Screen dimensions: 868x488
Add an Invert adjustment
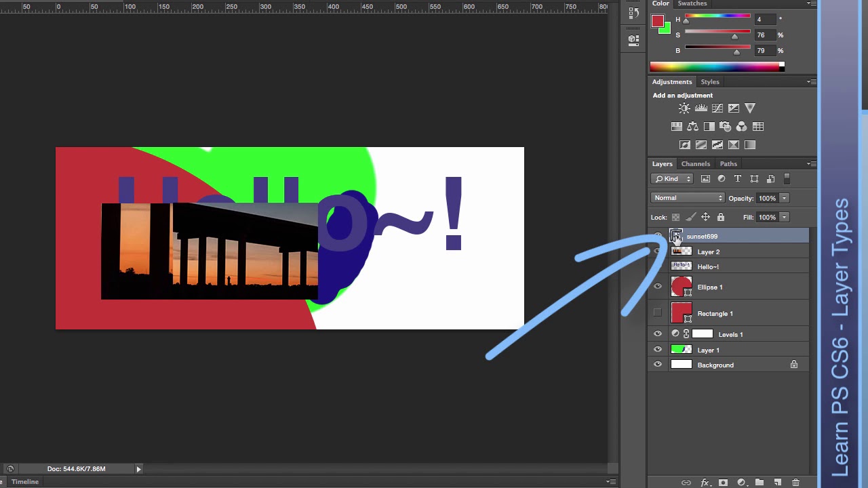pos(685,145)
